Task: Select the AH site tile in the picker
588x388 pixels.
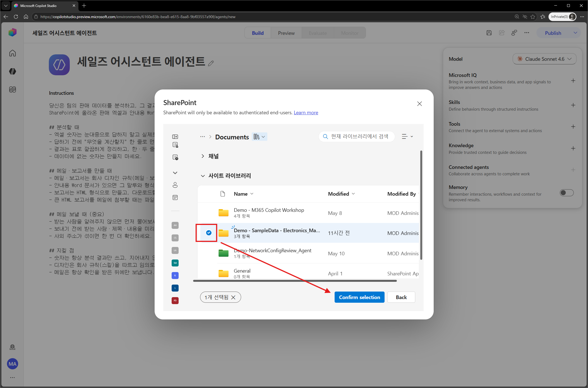Action: [175, 225]
